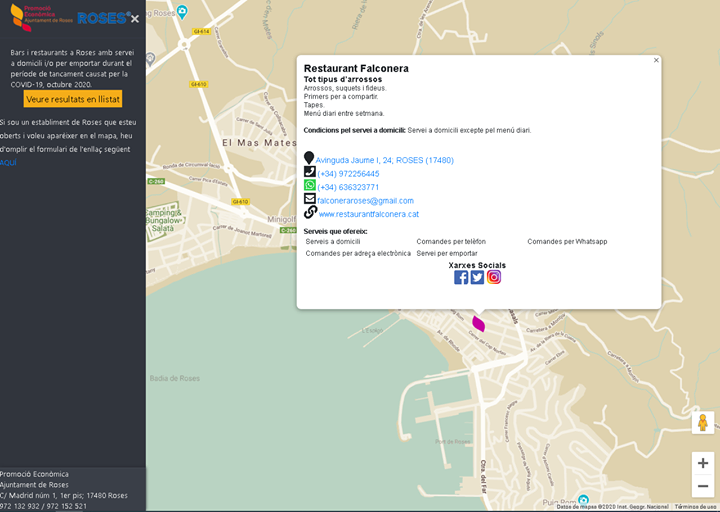This screenshot has height=512, width=720.
Task: Zoom out on the map
Action: [x=703, y=486]
